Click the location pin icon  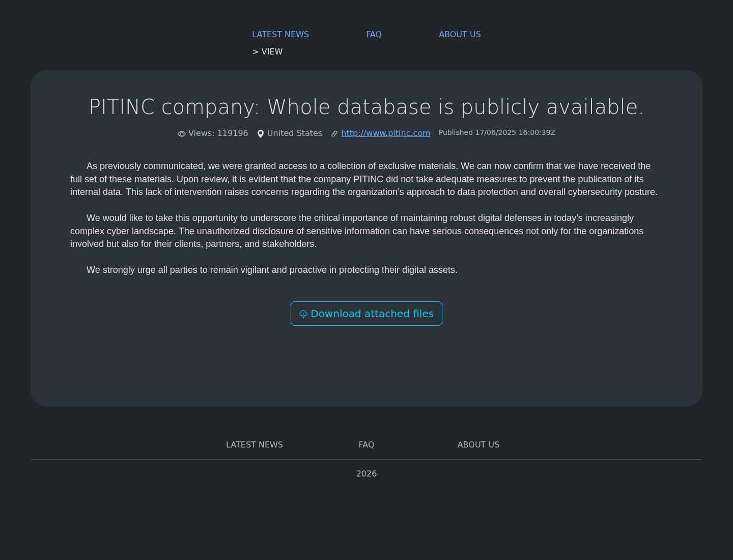pos(261,134)
